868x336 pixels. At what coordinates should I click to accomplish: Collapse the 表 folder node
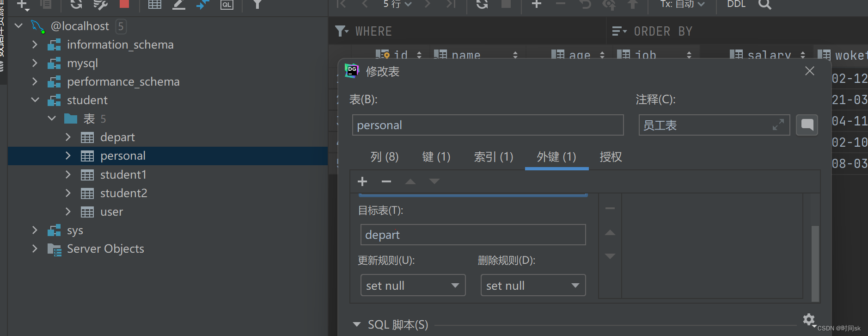click(x=52, y=118)
